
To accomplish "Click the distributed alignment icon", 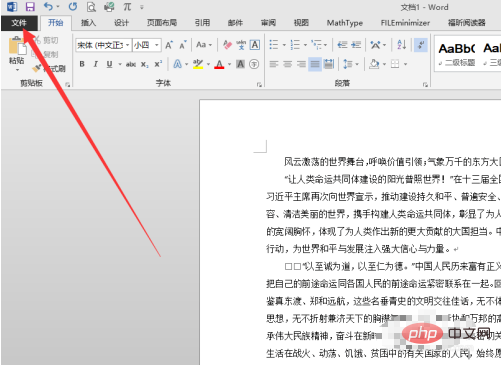I will coord(329,64).
